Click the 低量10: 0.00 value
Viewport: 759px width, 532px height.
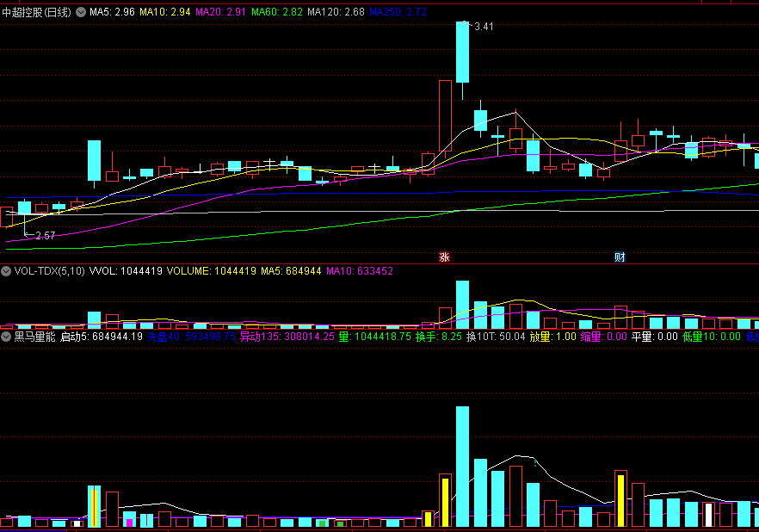click(712, 337)
